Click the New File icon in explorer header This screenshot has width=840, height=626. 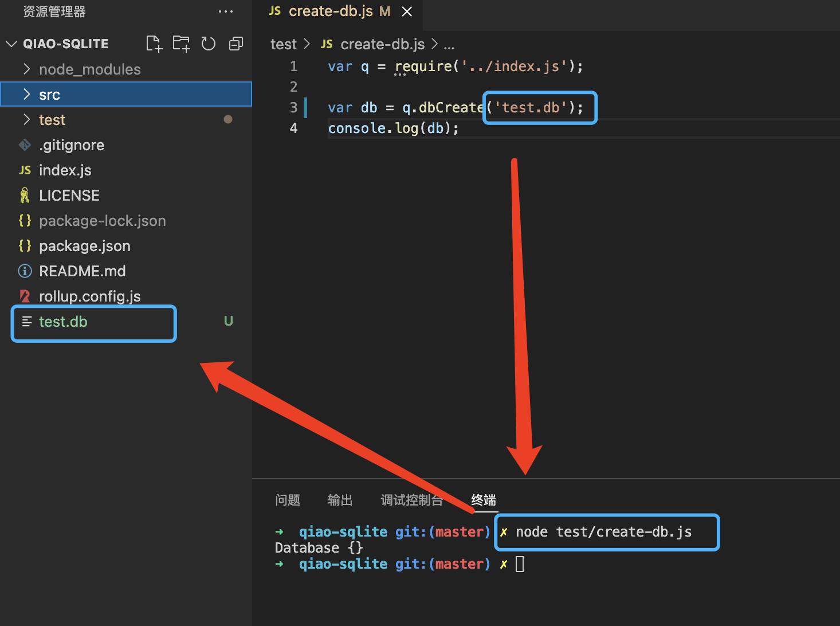pyautogui.click(x=154, y=44)
